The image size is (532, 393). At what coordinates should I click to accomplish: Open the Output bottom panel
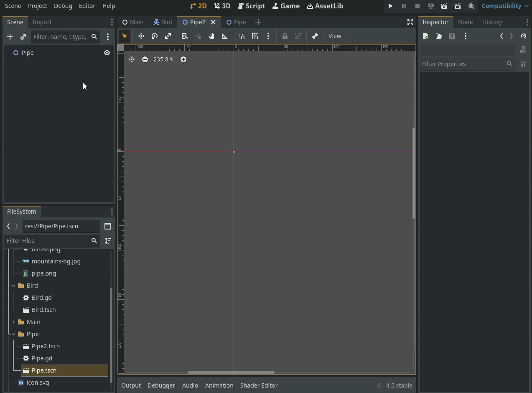[131, 385]
